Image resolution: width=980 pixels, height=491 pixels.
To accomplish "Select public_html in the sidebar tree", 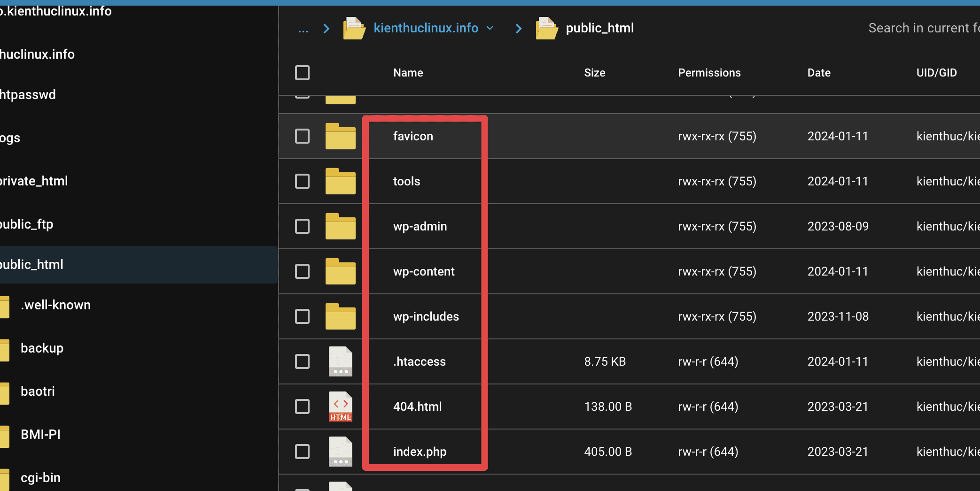I will point(32,265).
